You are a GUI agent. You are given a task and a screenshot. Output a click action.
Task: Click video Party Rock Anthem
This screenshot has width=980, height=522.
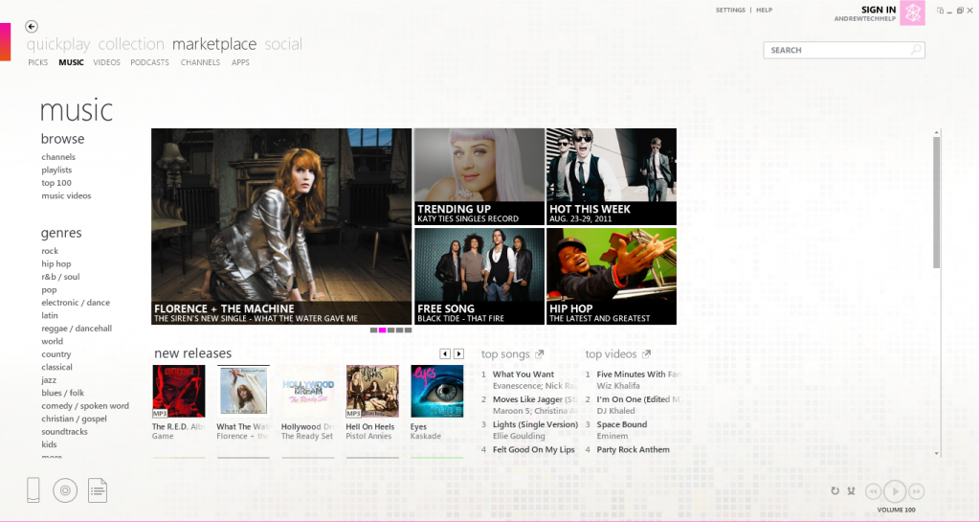(634, 449)
